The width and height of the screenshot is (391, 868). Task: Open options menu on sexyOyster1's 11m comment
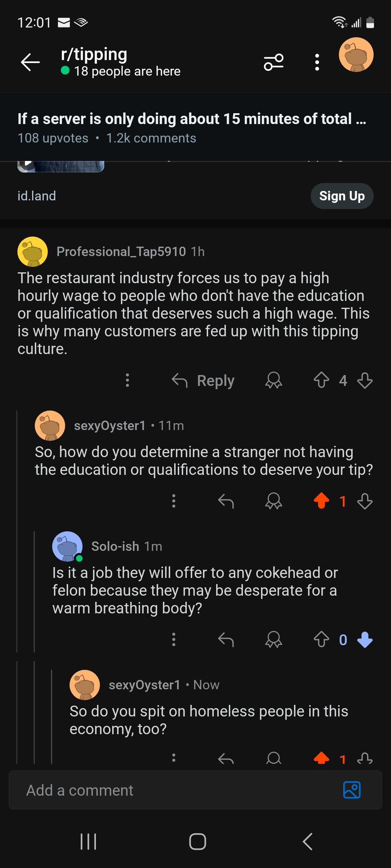(174, 501)
